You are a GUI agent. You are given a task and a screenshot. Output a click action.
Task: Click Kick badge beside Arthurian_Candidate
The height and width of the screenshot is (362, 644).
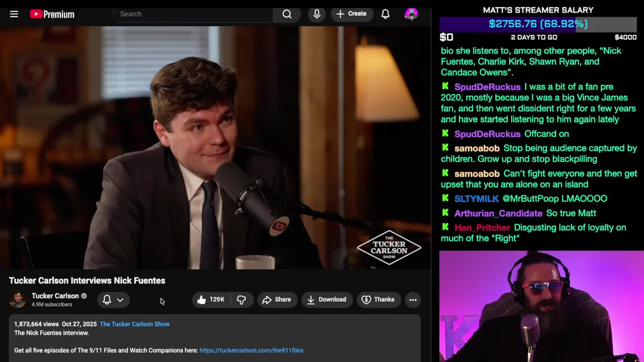click(x=445, y=213)
